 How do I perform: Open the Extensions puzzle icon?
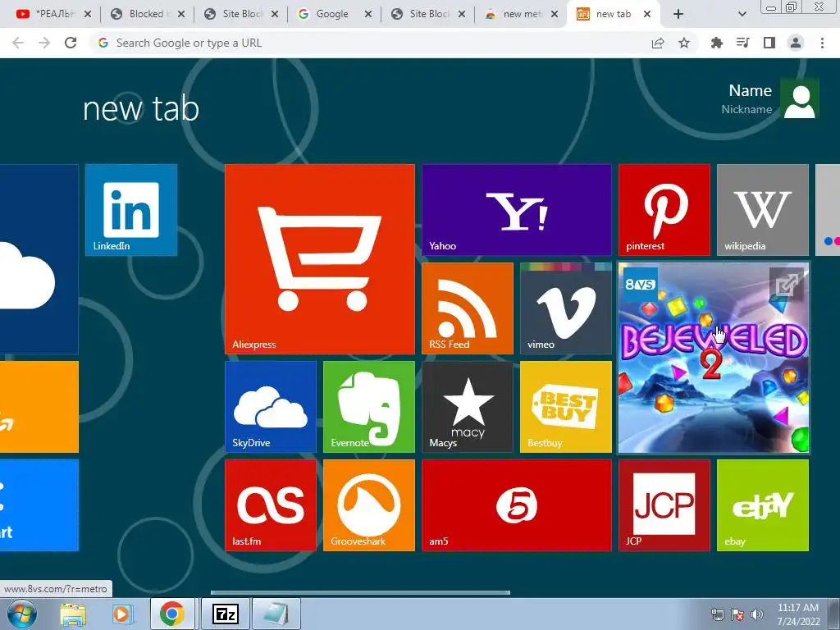[716, 43]
